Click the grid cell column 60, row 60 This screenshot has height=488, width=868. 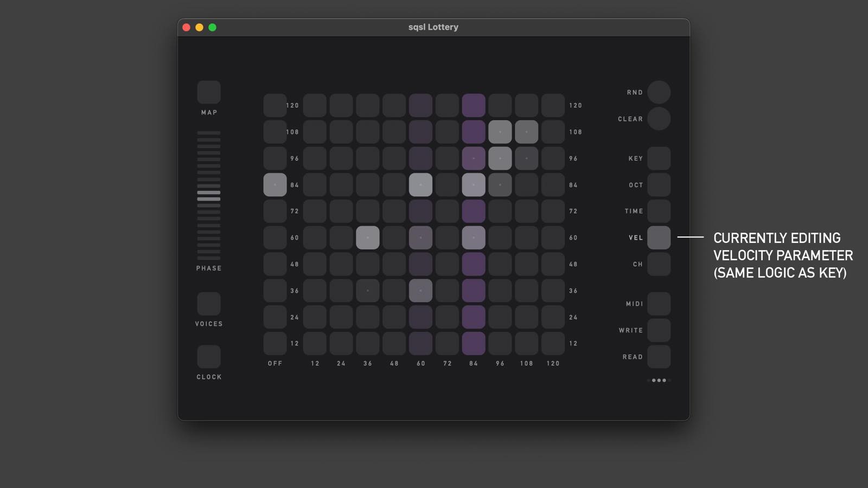[x=420, y=237]
